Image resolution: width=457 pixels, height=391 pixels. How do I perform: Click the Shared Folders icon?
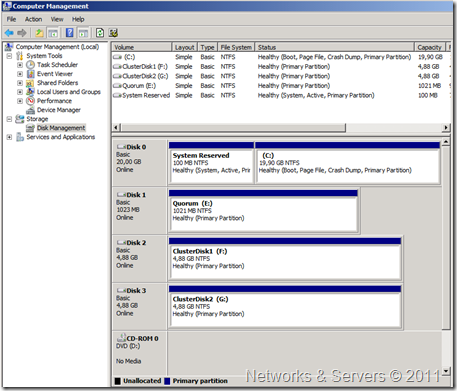click(30, 83)
